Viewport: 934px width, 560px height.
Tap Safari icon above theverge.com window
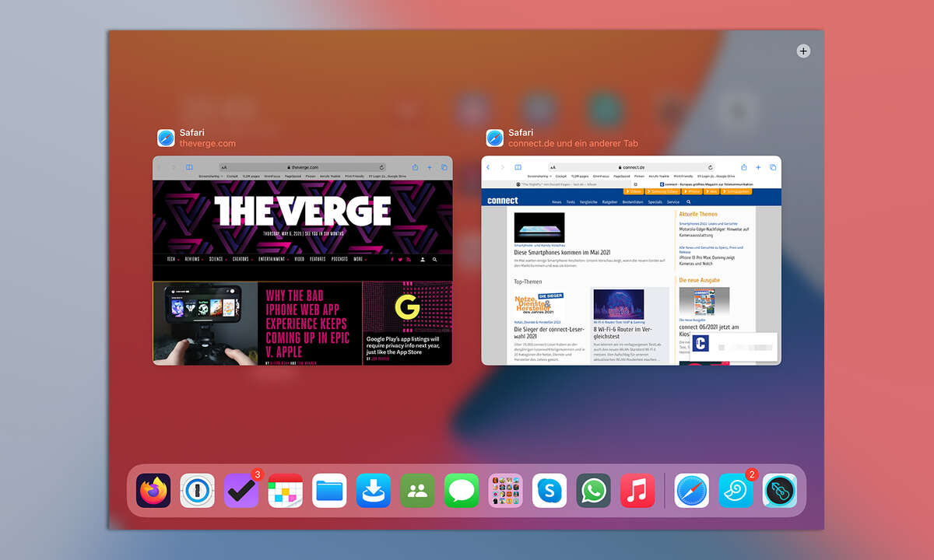pos(167,138)
